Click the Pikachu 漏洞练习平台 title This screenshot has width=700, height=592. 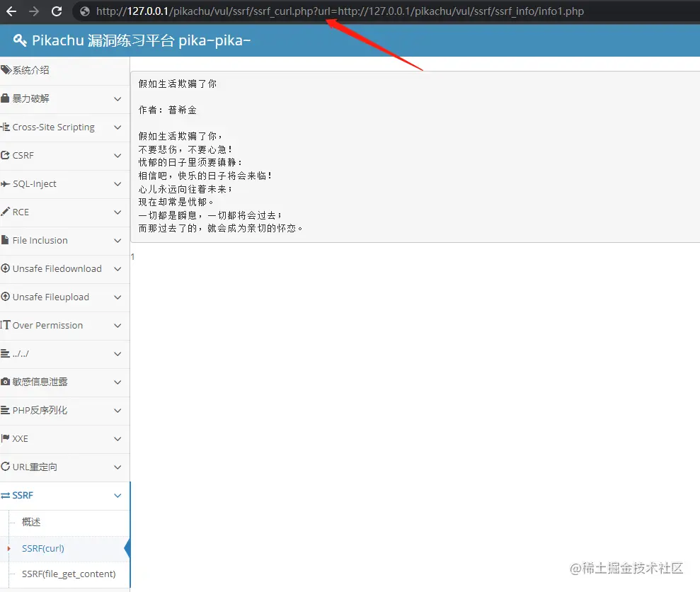click(x=141, y=40)
